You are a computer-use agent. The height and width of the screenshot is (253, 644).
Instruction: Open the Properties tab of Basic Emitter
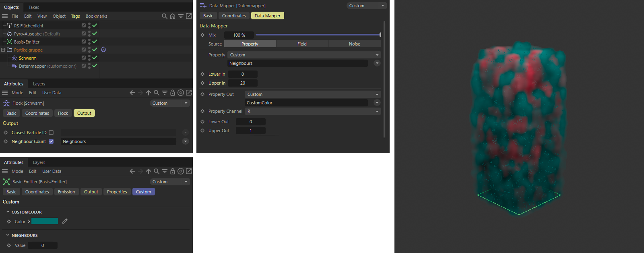pos(117,192)
